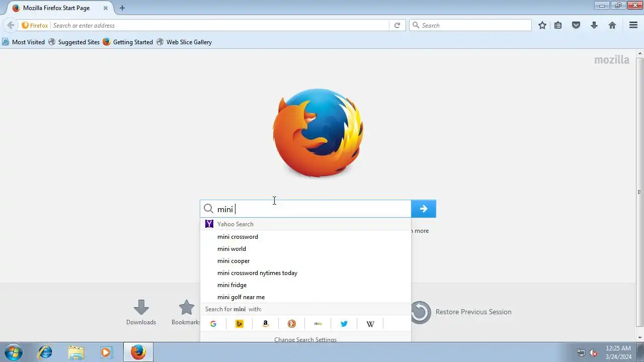The height and width of the screenshot is (362, 644).
Task: Search mini with Bing icon
Action: point(239,324)
